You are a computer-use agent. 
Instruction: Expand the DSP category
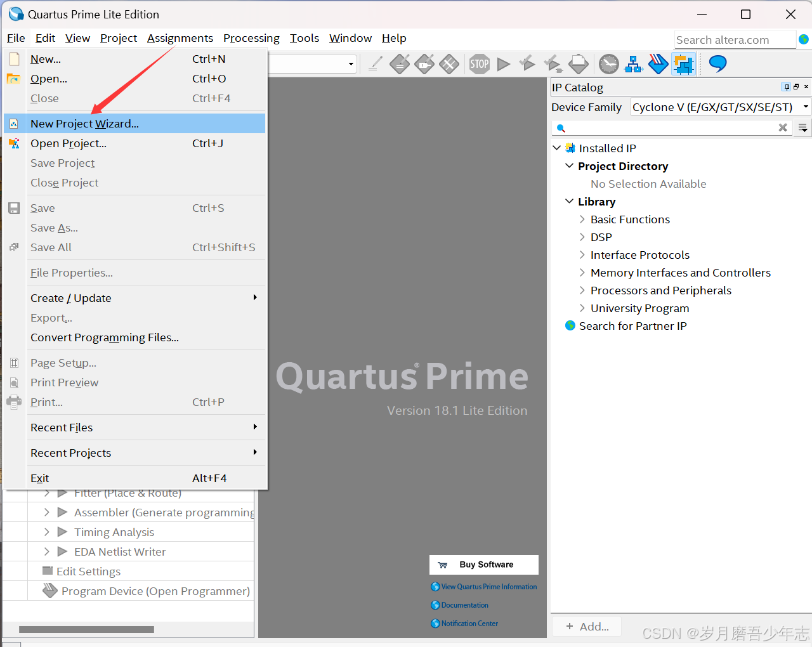[x=582, y=237]
